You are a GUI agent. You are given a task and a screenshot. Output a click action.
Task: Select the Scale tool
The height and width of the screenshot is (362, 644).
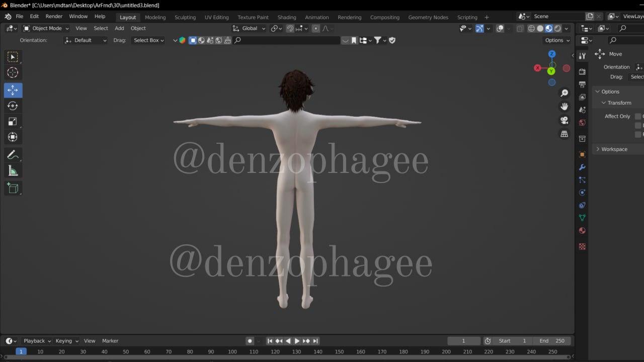[x=13, y=121]
